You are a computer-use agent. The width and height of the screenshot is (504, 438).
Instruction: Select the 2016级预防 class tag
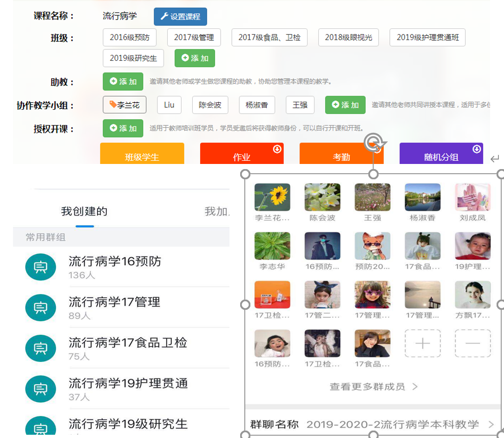click(129, 38)
